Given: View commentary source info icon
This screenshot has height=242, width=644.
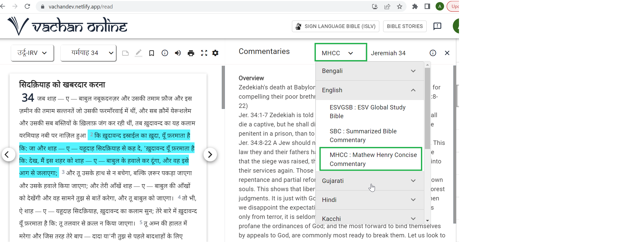Looking at the screenshot, I should point(433,53).
